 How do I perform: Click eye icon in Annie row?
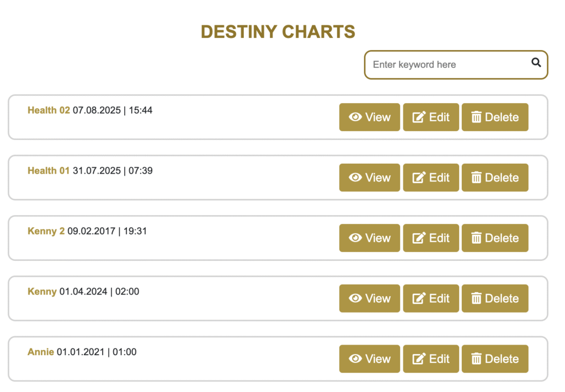point(355,359)
